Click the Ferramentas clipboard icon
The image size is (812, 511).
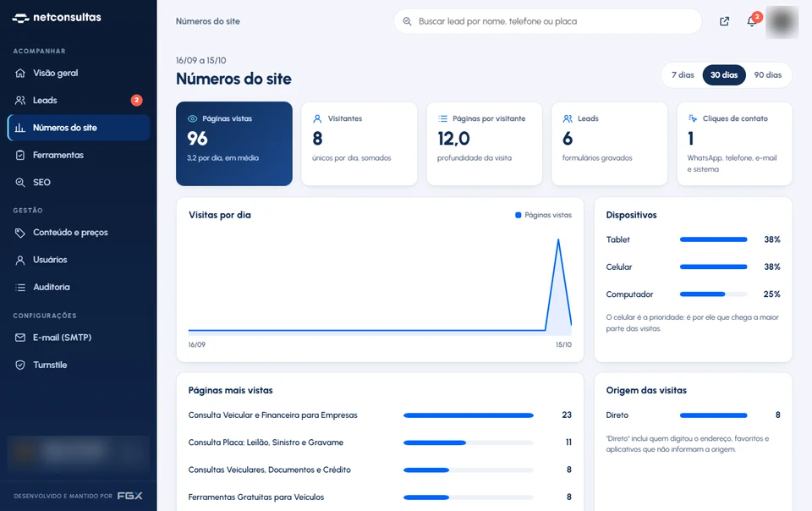tap(20, 155)
